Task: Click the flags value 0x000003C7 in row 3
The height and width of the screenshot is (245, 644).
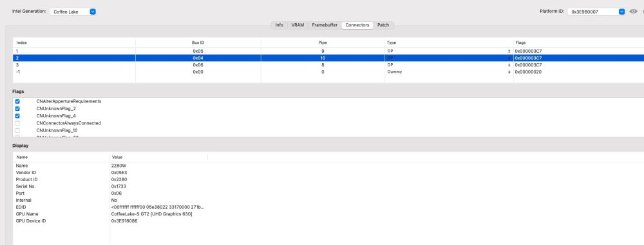Action: [x=528, y=65]
